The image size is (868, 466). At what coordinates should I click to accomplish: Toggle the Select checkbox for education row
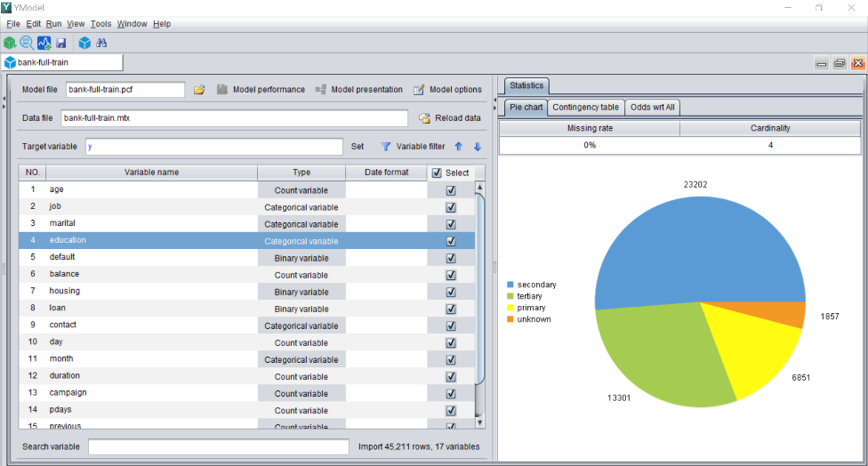[x=451, y=241]
